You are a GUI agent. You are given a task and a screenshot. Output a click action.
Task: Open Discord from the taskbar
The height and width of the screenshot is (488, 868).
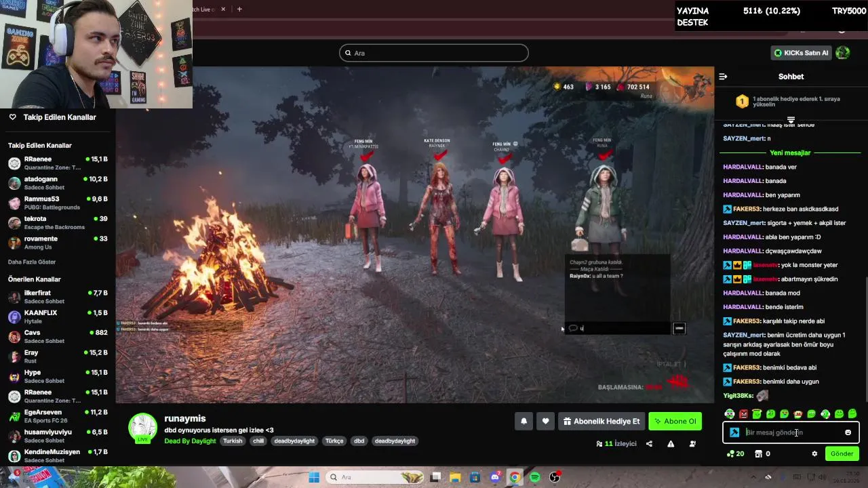coord(495,477)
